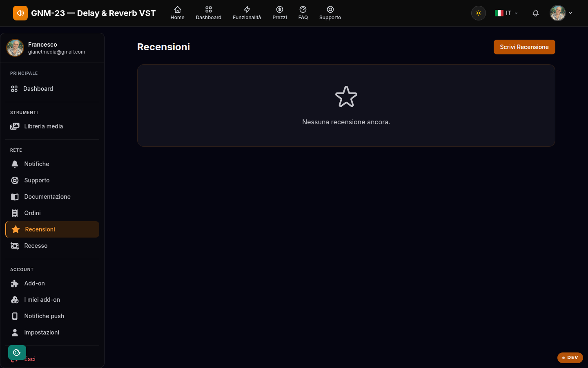This screenshot has width=588, height=368.
Task: Click the I miei add-on cubes icon
Action: coord(15,300)
